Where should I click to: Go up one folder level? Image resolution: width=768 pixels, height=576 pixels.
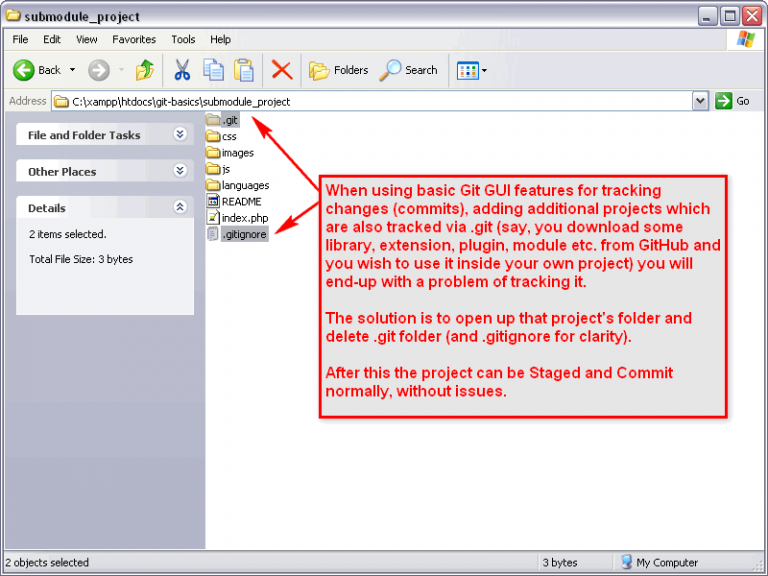[x=145, y=70]
